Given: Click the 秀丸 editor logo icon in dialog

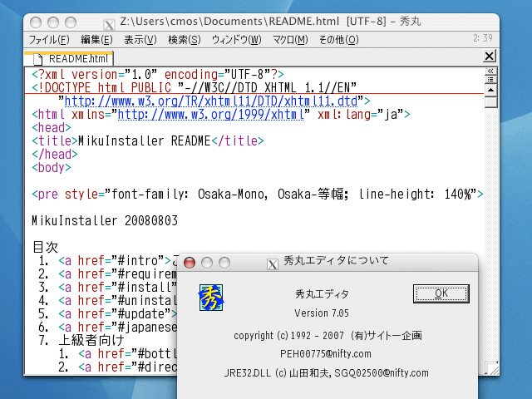Looking at the screenshot, I should coord(211,298).
